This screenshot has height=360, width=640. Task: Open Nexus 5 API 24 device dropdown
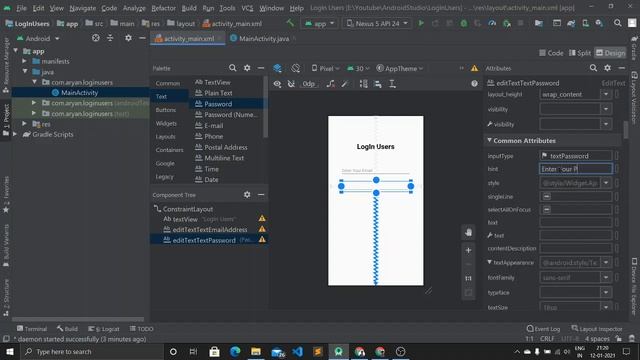[378, 23]
